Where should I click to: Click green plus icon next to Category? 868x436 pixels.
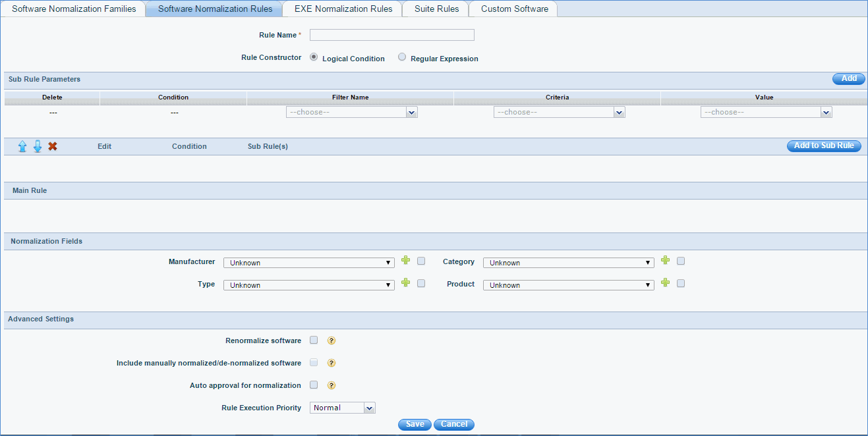[x=665, y=261]
